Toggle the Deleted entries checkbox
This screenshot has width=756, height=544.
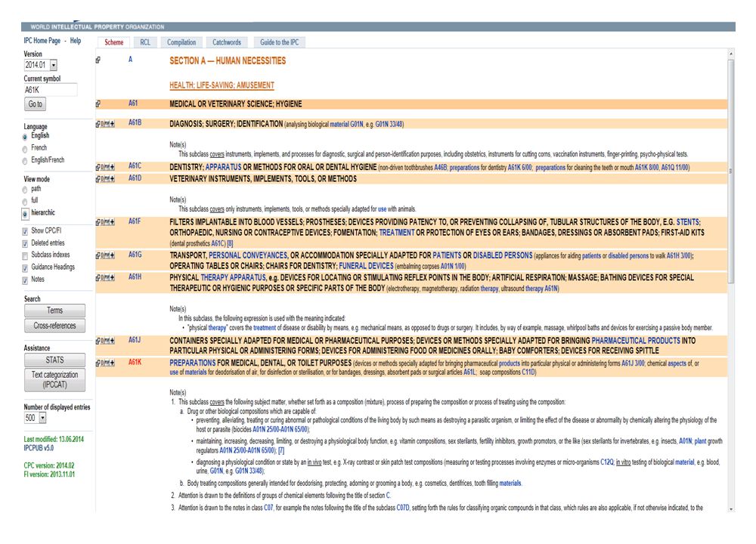pos(25,244)
